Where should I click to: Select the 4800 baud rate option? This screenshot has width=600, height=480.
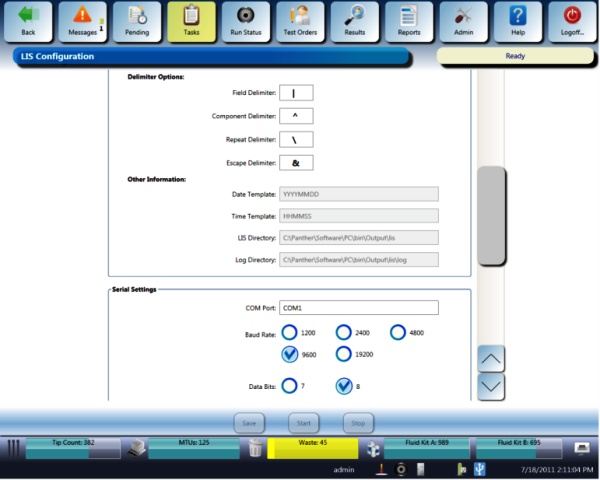(x=398, y=332)
